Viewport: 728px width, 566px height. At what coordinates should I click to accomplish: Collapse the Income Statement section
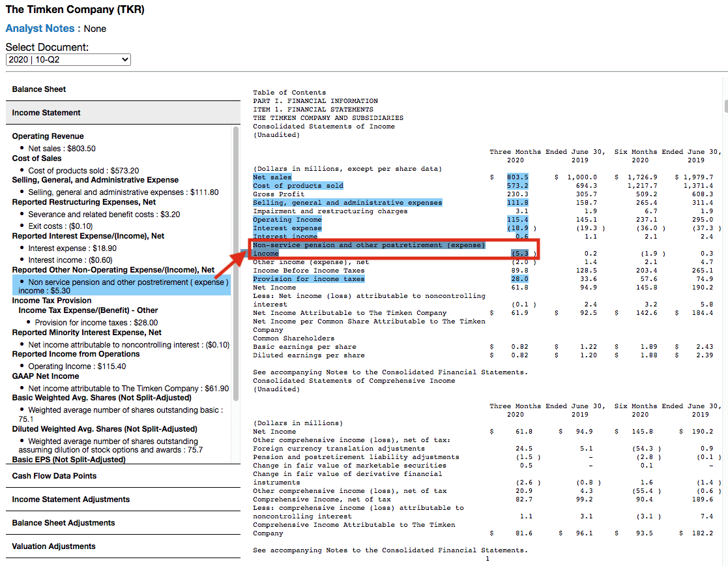(123, 113)
